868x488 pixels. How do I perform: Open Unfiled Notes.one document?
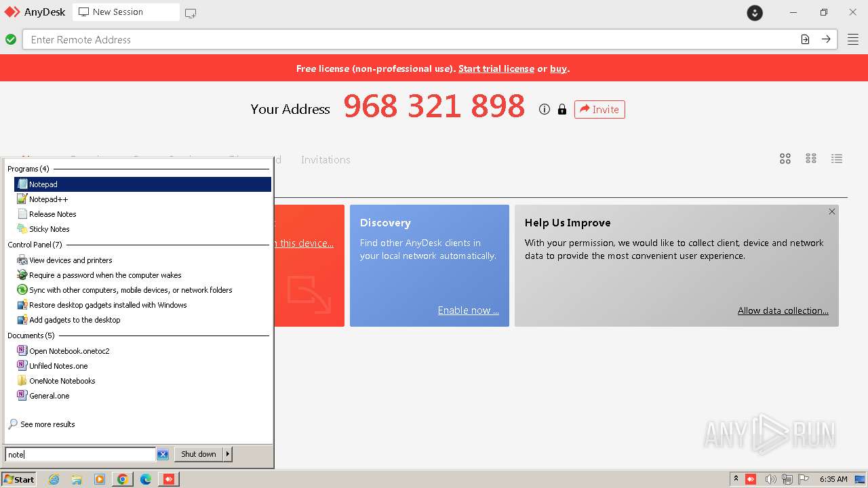pos(142,366)
